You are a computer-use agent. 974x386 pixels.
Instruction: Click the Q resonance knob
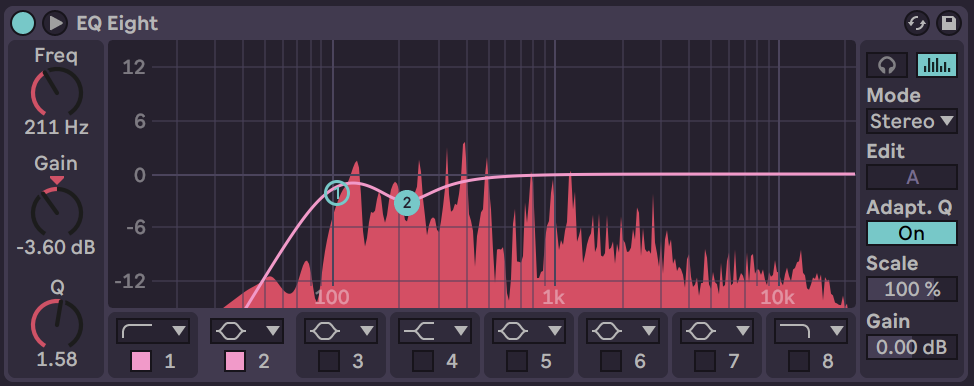coord(57,324)
